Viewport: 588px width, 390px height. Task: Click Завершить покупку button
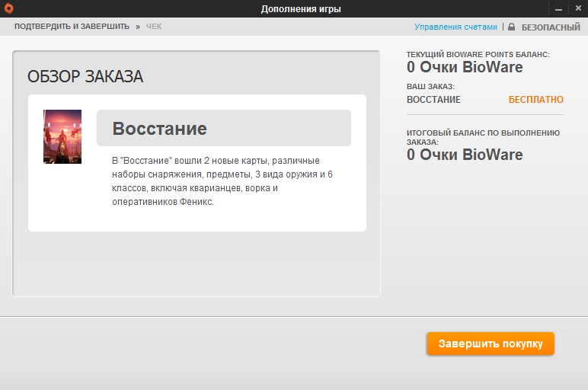pos(490,344)
